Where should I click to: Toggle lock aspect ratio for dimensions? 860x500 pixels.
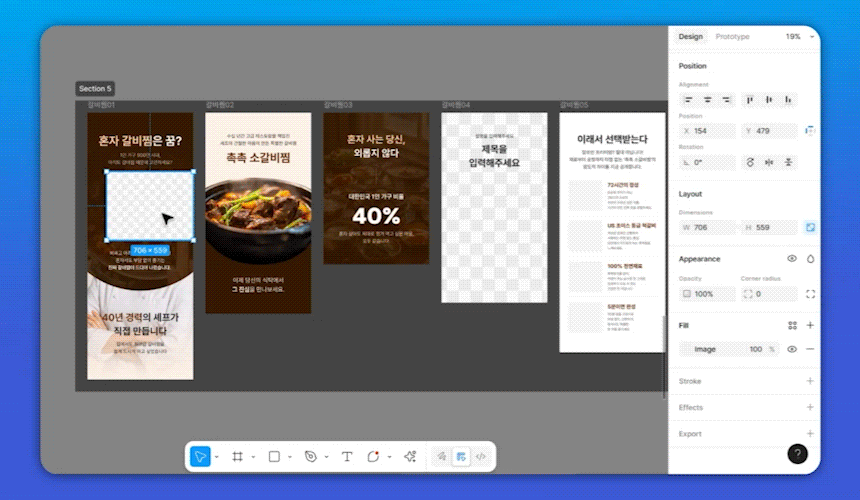pos(810,227)
